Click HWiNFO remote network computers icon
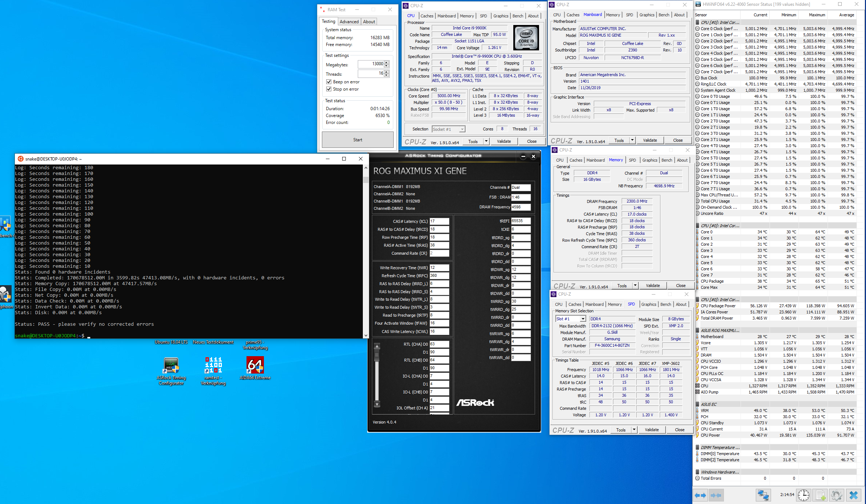866x504 pixels. tap(763, 495)
